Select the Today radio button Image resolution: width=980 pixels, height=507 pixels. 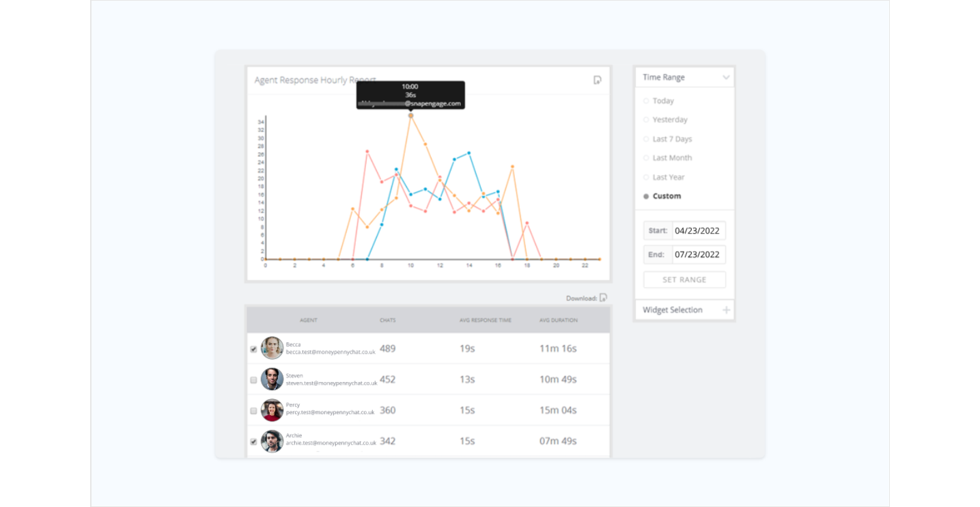point(646,100)
